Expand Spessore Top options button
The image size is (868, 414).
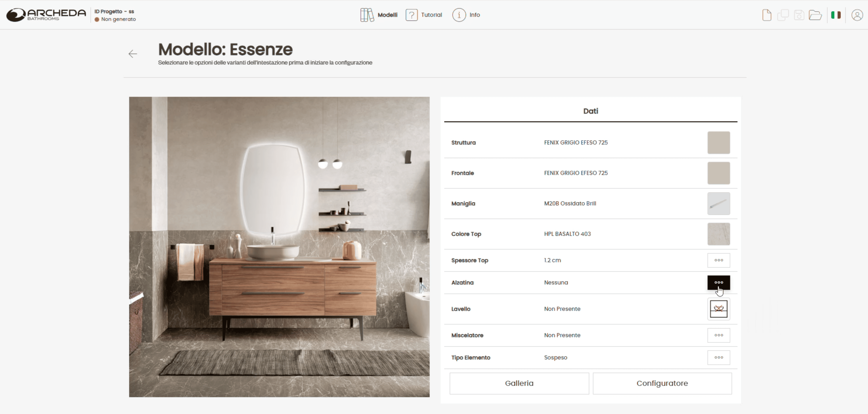tap(718, 260)
